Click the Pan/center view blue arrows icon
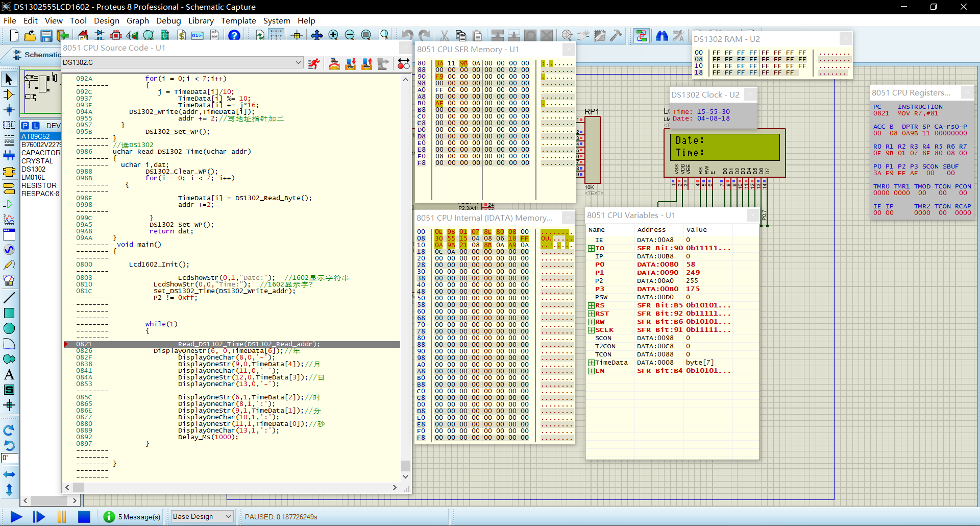The image size is (980, 526). click(x=316, y=35)
